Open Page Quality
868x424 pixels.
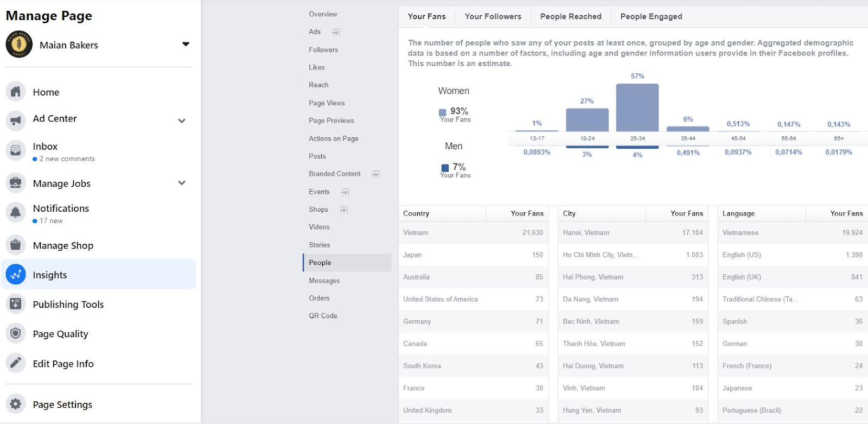(98, 333)
